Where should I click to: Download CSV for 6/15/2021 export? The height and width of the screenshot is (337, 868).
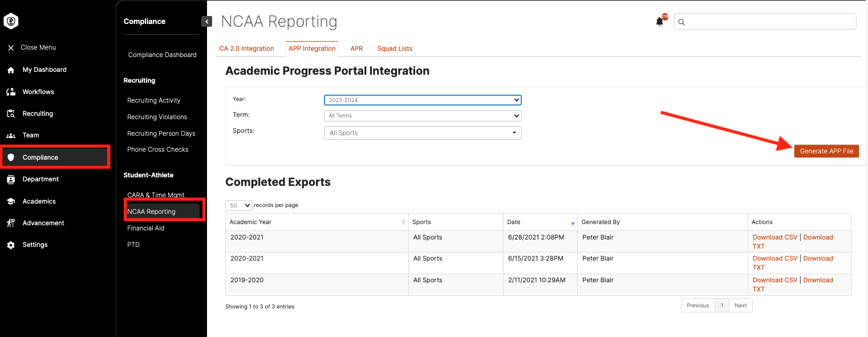775,259
